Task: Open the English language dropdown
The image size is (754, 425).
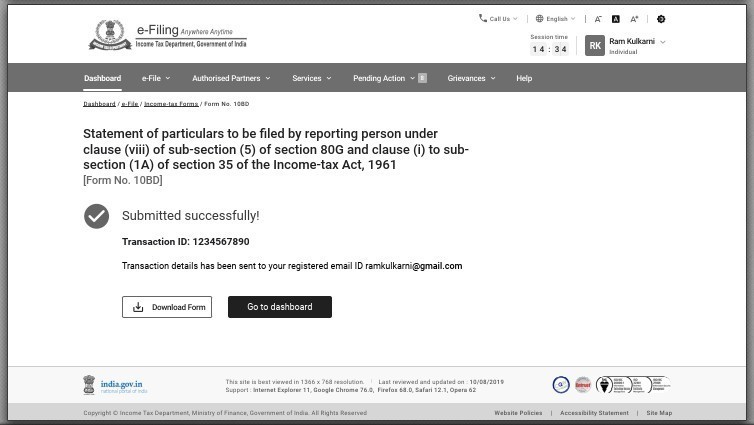Action: (x=555, y=19)
